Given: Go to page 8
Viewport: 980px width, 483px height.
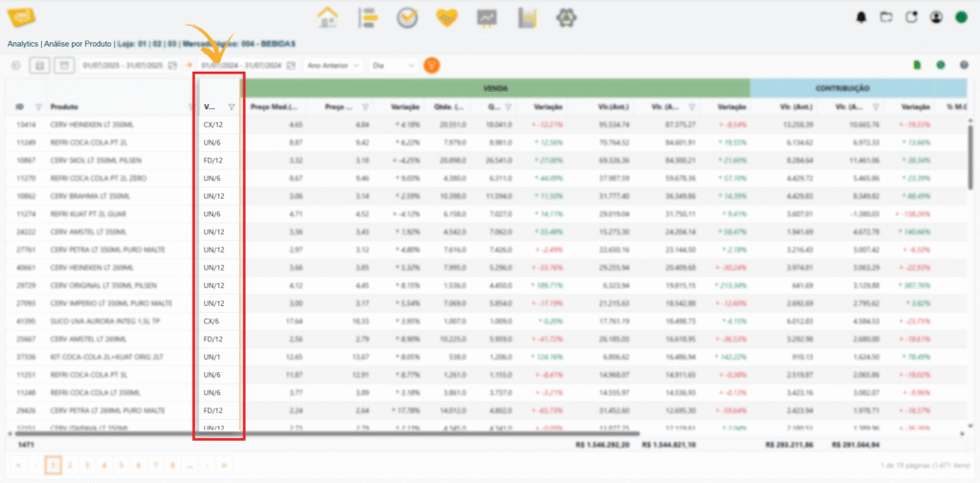Looking at the screenshot, I should pyautogui.click(x=172, y=465).
